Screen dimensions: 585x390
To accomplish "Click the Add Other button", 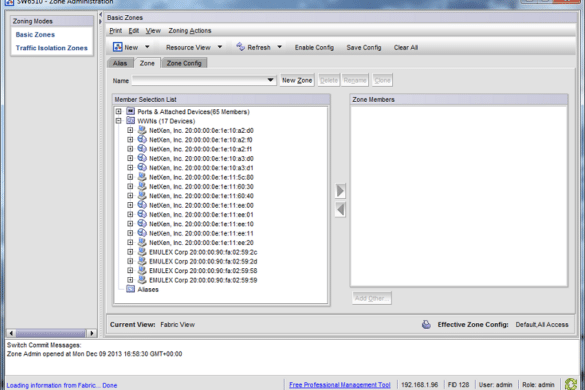I will click(372, 298).
